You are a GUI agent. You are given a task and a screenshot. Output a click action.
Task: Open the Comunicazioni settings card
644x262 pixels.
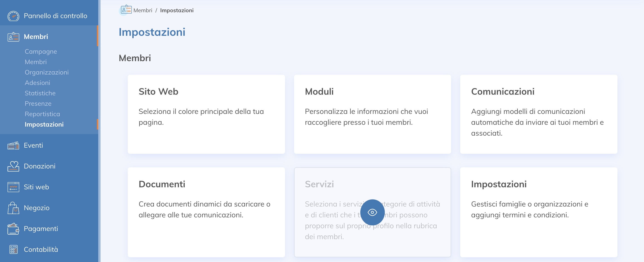pos(538,114)
